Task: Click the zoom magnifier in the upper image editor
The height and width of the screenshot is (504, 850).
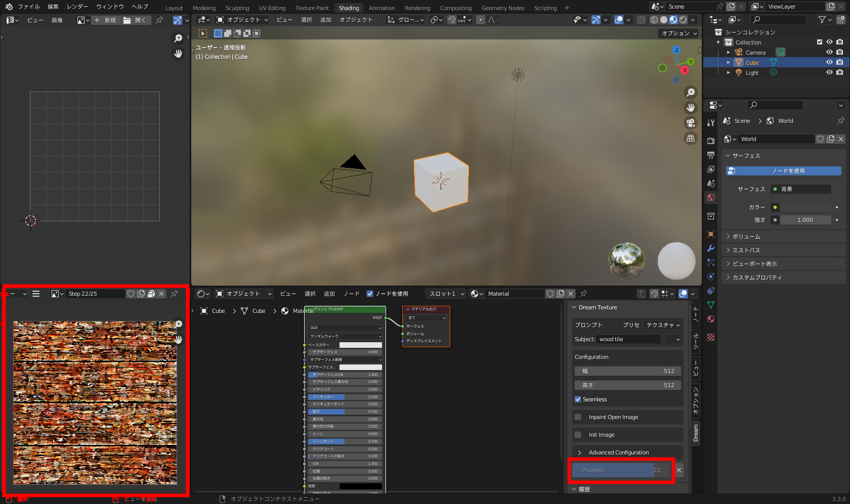Action: (178, 38)
